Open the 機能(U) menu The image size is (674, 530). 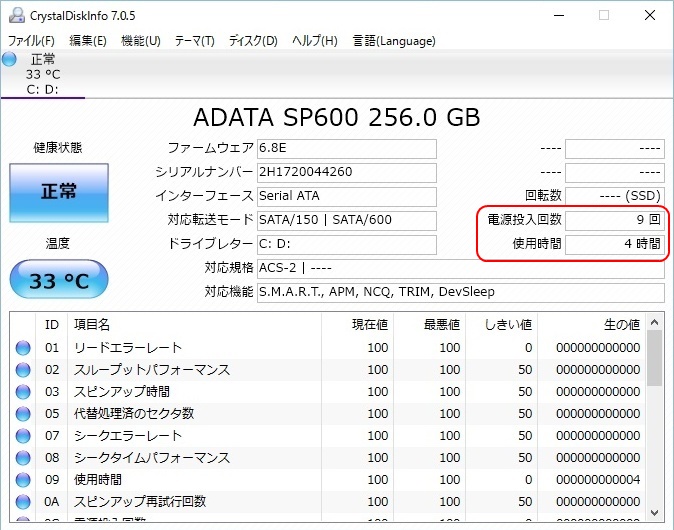click(x=140, y=41)
